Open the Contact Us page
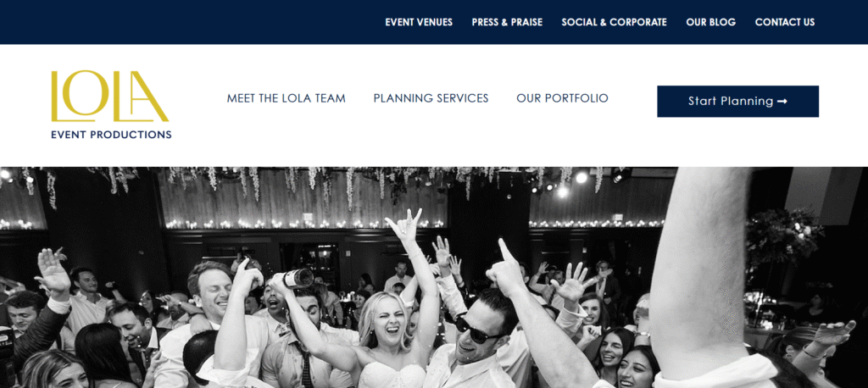The height and width of the screenshot is (388, 868). click(785, 22)
